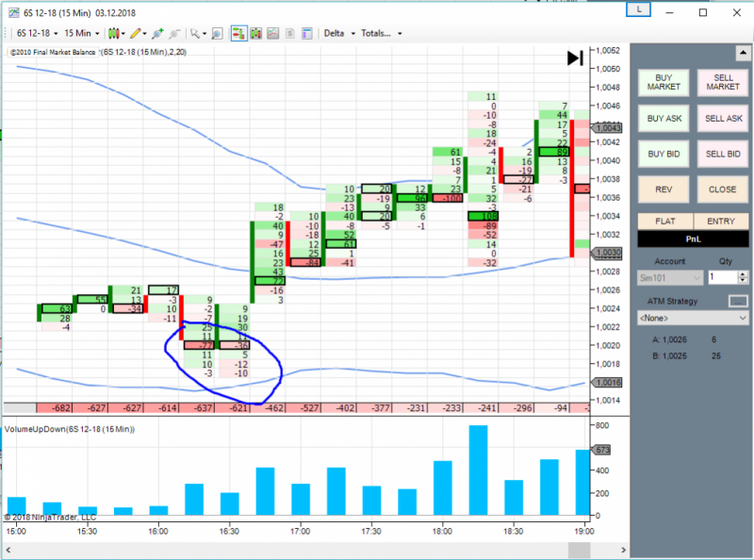The height and width of the screenshot is (560, 754).
Task: Click the zoom out magnifier icon
Action: [x=174, y=33]
